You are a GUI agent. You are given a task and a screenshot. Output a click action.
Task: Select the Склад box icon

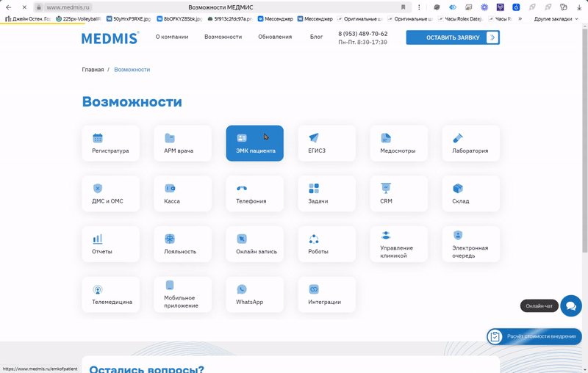pos(458,189)
